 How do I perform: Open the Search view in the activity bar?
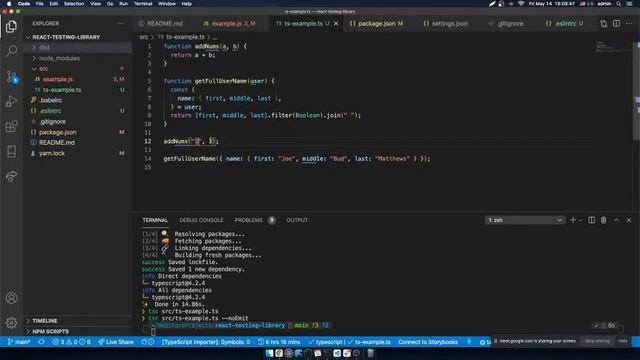point(11,51)
